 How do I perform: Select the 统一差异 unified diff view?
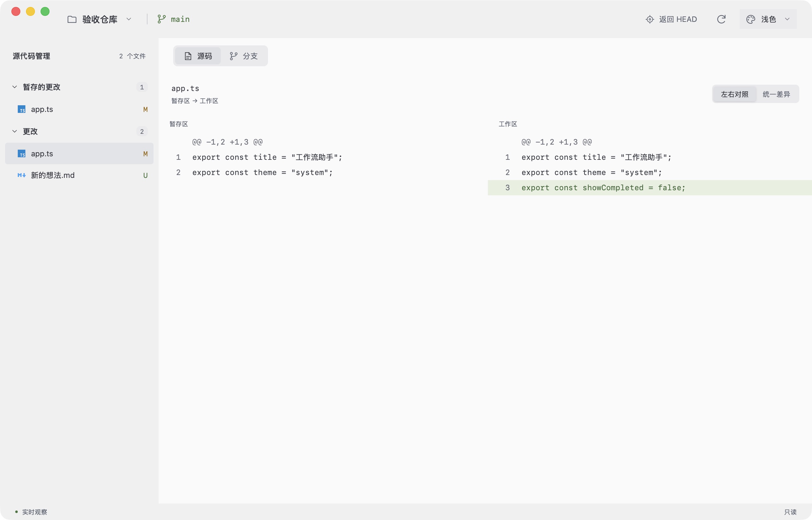(776, 94)
